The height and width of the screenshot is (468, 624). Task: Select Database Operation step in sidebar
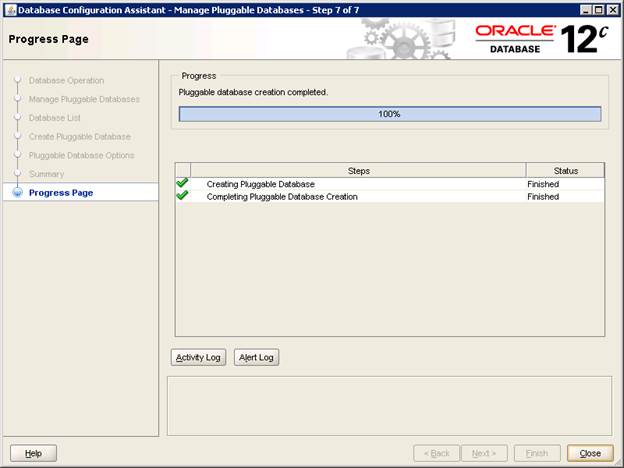click(66, 80)
